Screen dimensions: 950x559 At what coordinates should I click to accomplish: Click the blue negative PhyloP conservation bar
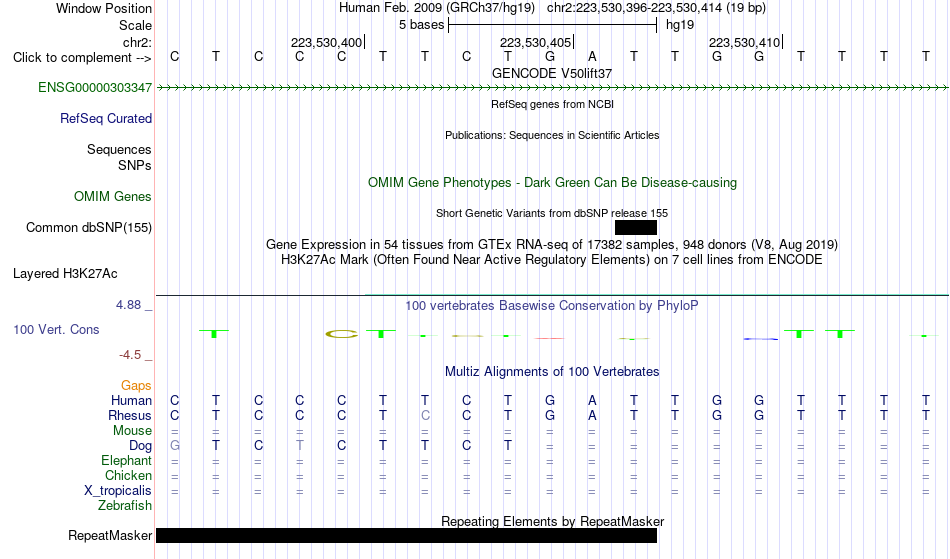[x=760, y=339]
